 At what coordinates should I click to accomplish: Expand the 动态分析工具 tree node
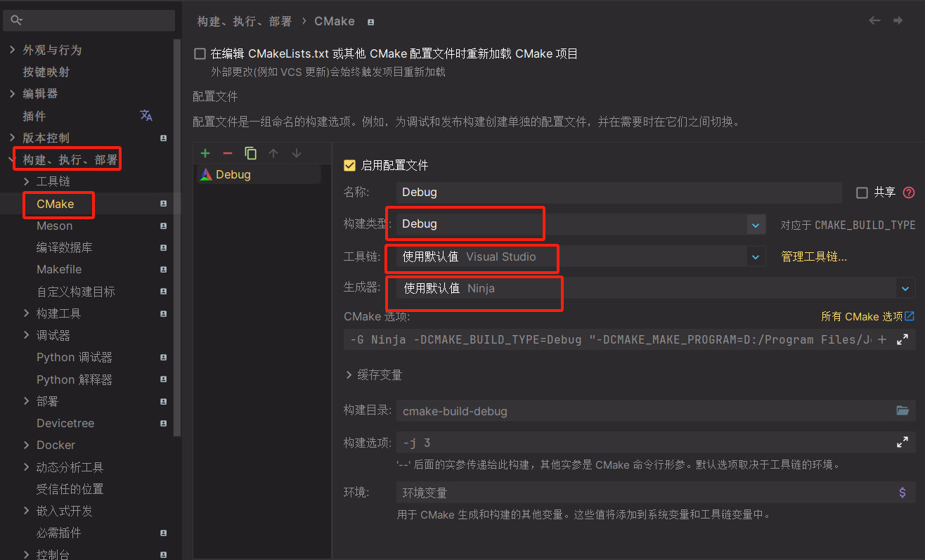(x=26, y=467)
